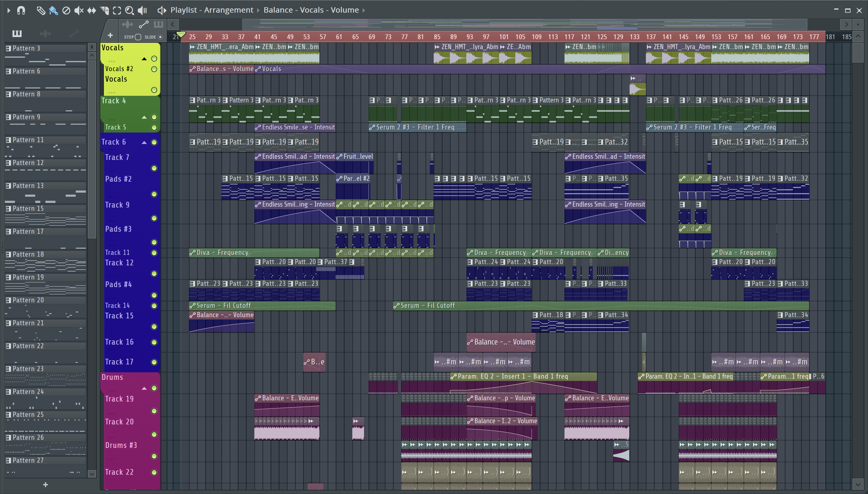Collapse the Track 4 group
This screenshot has width=868, height=494.
tap(144, 117)
